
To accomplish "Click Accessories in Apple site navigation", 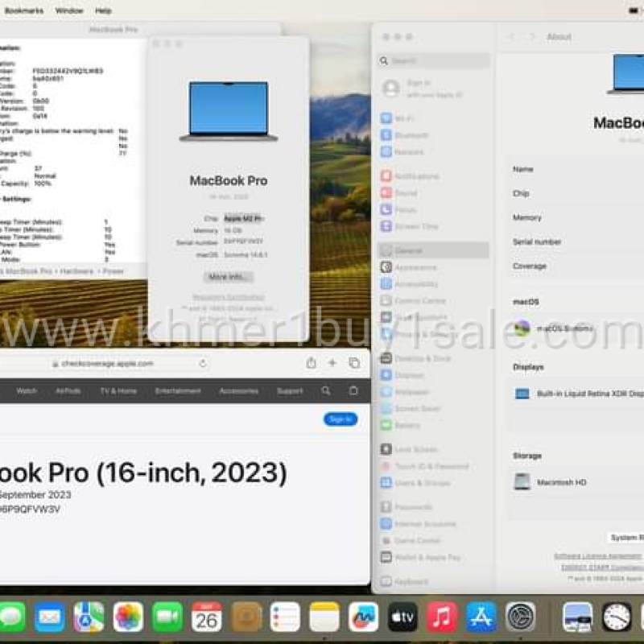I will click(238, 390).
